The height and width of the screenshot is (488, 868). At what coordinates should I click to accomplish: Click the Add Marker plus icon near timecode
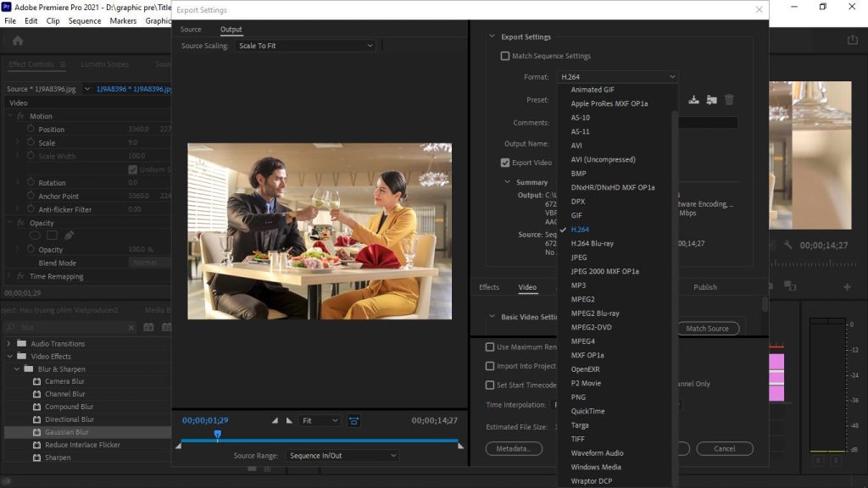click(x=846, y=288)
